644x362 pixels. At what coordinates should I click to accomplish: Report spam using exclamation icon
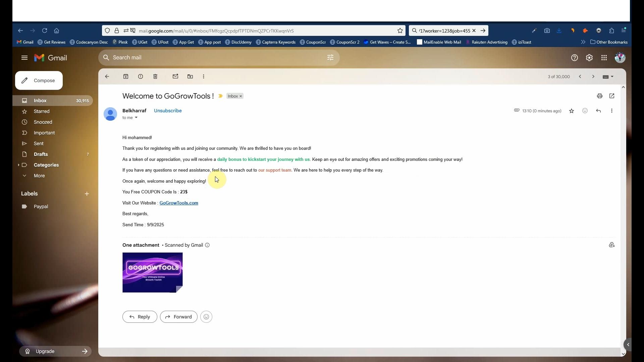click(141, 77)
